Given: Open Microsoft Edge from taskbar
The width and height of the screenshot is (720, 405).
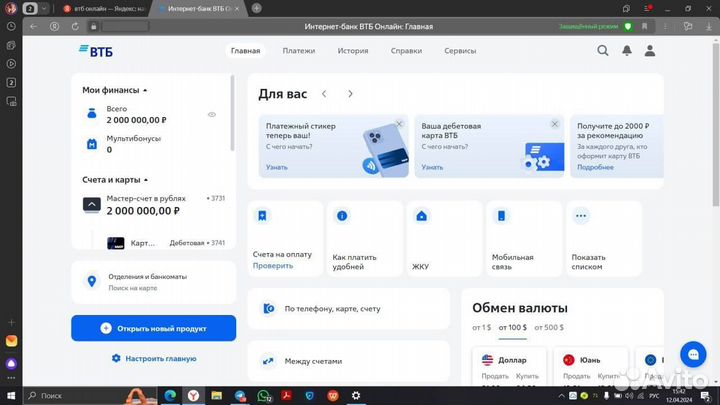Looking at the screenshot, I should [x=170, y=395].
